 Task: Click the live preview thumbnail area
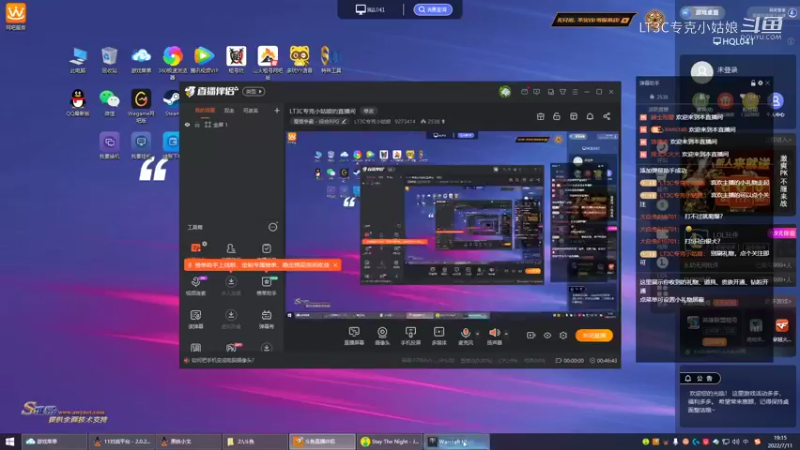(x=453, y=226)
